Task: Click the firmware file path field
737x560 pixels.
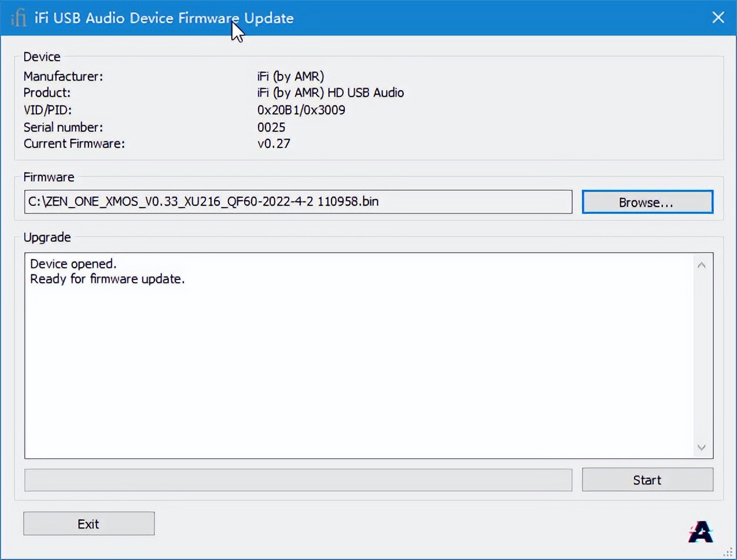Action: [x=298, y=201]
